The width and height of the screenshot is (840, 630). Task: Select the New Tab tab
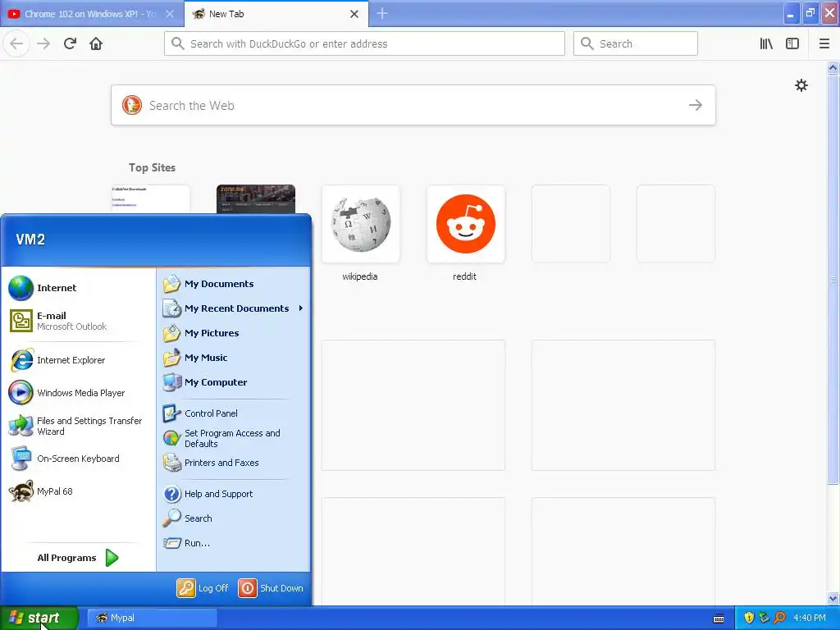(x=276, y=14)
